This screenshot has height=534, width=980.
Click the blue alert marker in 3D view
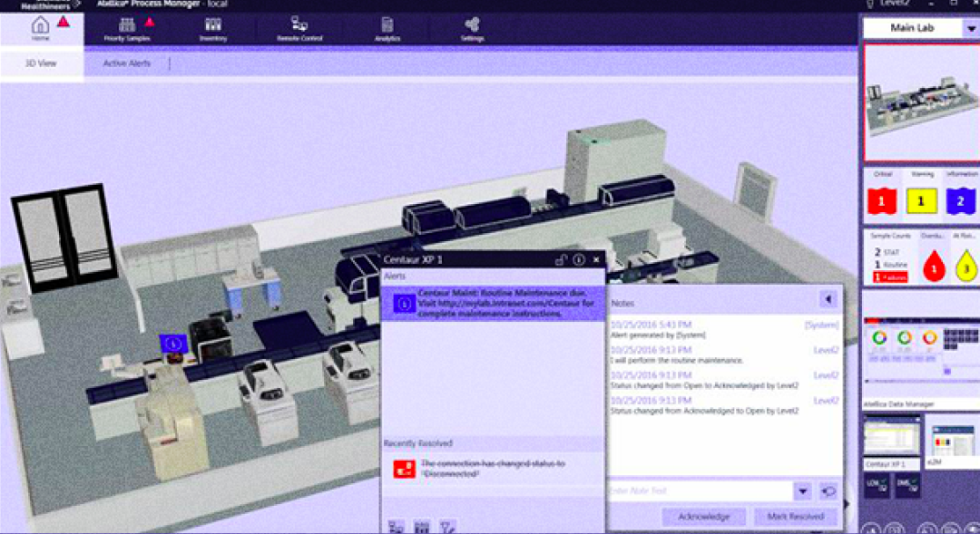(173, 344)
